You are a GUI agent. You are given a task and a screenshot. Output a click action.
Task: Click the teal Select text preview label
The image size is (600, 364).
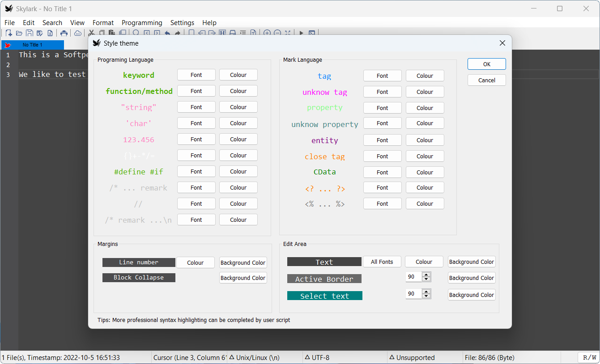[325, 296]
